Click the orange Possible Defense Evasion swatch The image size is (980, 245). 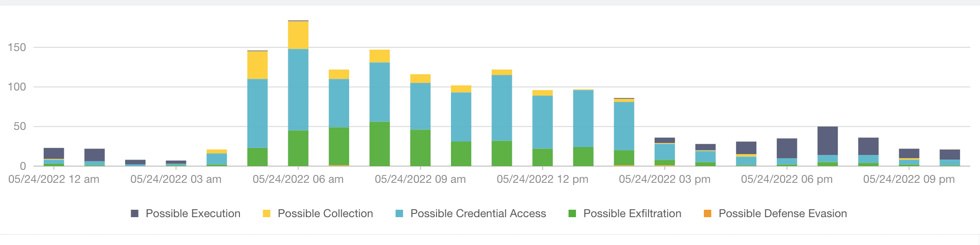pyautogui.click(x=708, y=213)
